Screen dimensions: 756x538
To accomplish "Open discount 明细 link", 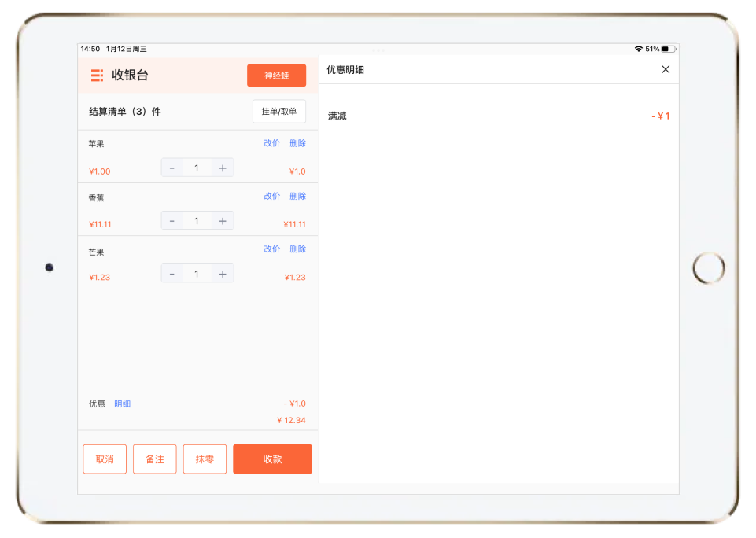I will coord(122,403).
